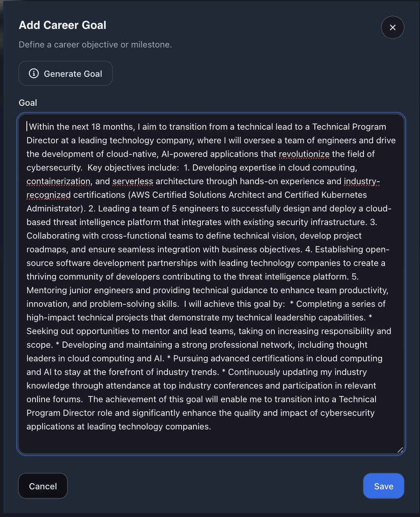The image size is (420, 517).
Task: Cancel adding the career goal
Action: pos(43,486)
